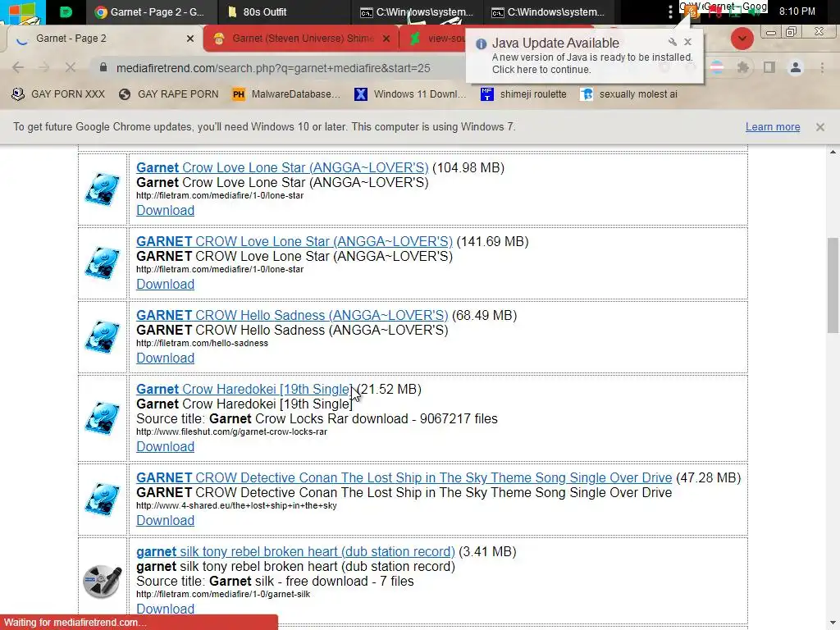Click the address bar URL mediafiretrend.com
840x630 pixels.
(x=273, y=68)
